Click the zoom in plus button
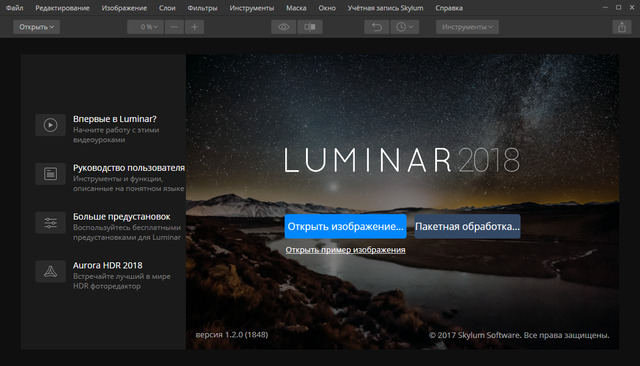The height and width of the screenshot is (366, 640). (195, 27)
